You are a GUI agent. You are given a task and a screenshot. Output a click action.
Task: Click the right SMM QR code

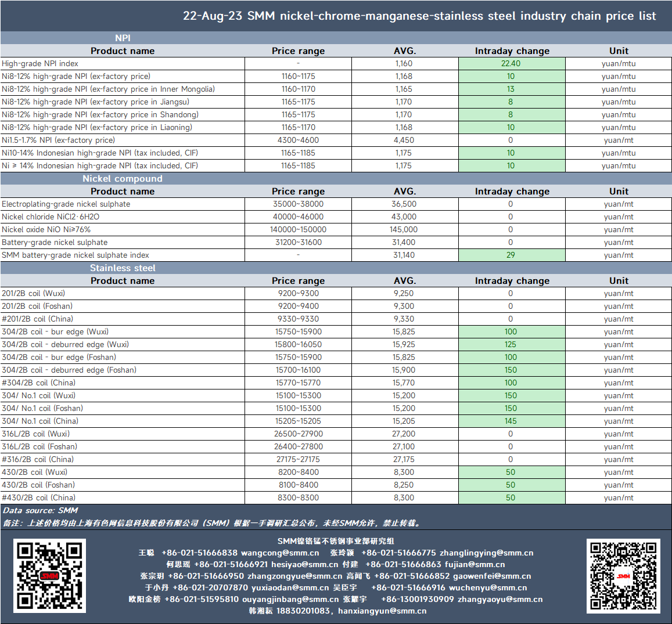click(x=623, y=576)
